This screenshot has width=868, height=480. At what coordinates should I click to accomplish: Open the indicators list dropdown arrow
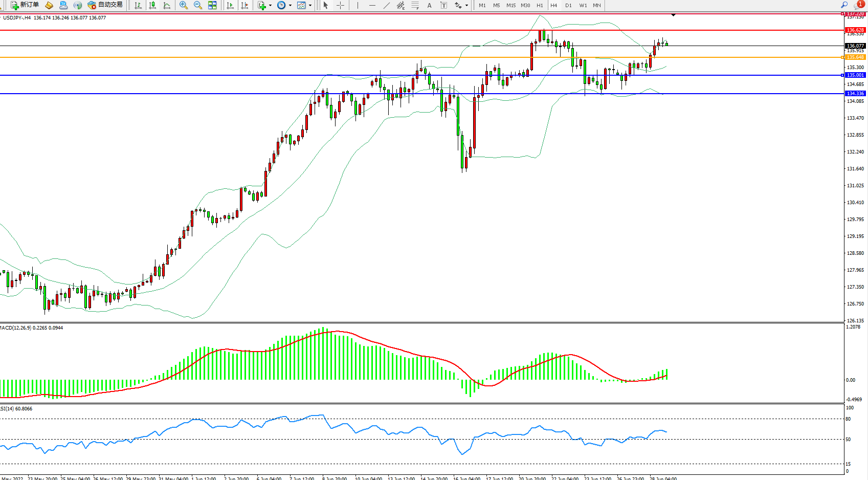270,5
